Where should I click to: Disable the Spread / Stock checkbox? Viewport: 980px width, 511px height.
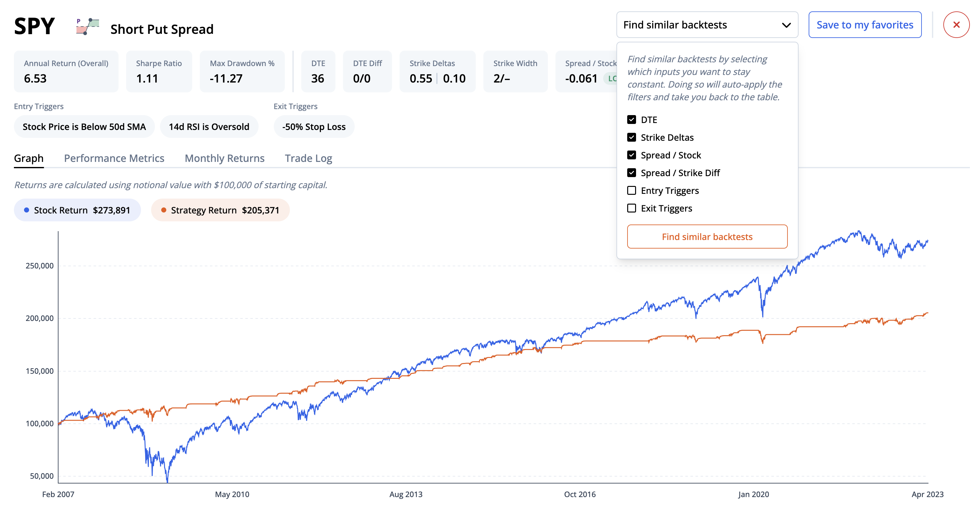pos(632,155)
